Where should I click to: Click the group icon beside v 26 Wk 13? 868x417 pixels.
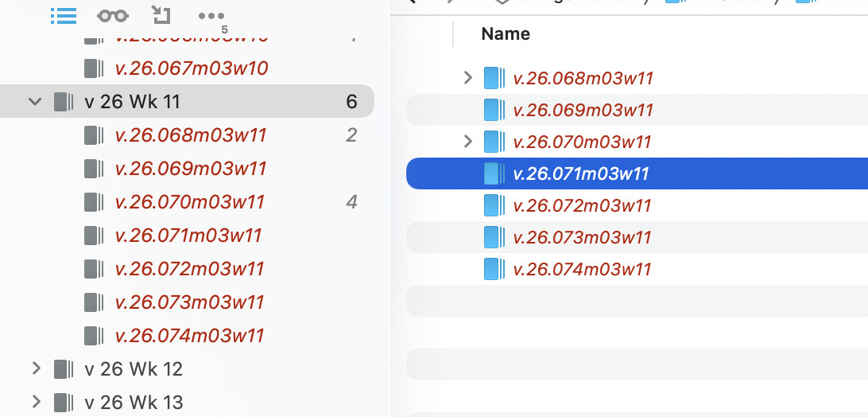(64, 403)
